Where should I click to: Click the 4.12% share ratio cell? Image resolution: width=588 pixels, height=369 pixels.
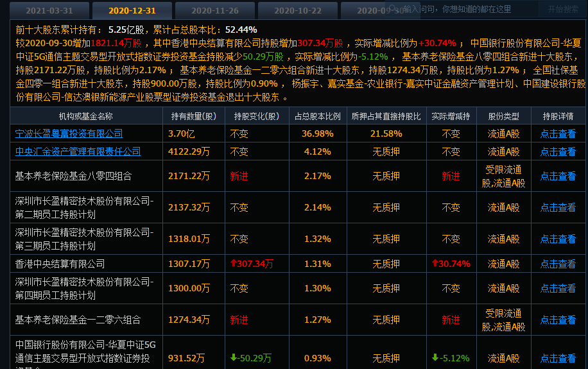pyautogui.click(x=318, y=151)
